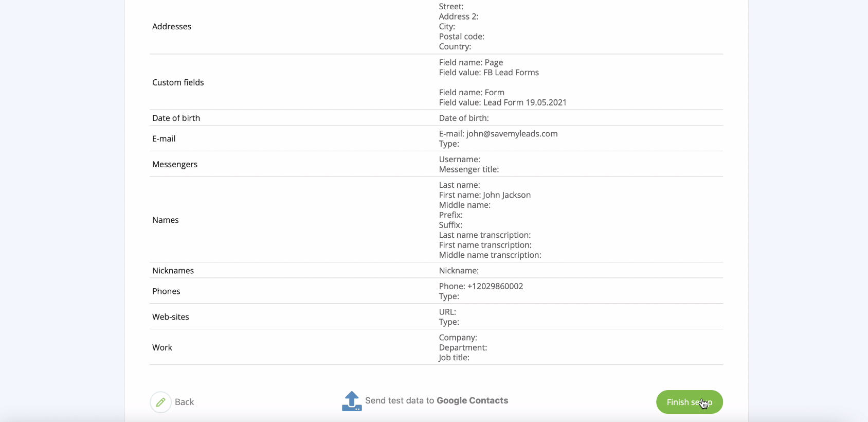Image resolution: width=868 pixels, height=422 pixels.
Task: Click Send test data to Google Contacts
Action: click(436, 400)
